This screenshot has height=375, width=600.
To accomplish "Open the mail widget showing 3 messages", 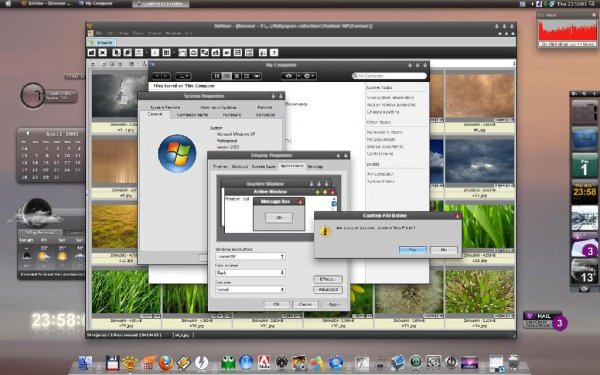I will [x=545, y=320].
